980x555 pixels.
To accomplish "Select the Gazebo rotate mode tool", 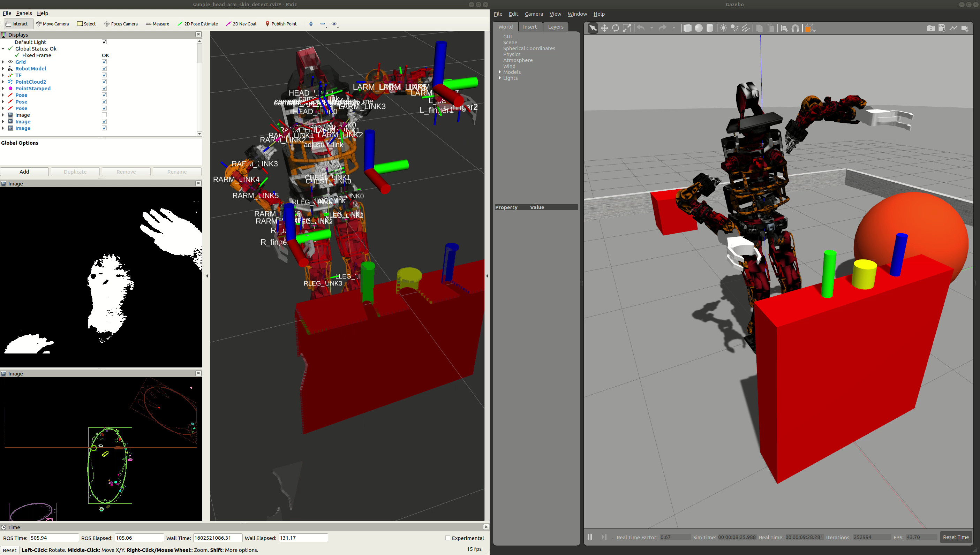I will point(616,28).
